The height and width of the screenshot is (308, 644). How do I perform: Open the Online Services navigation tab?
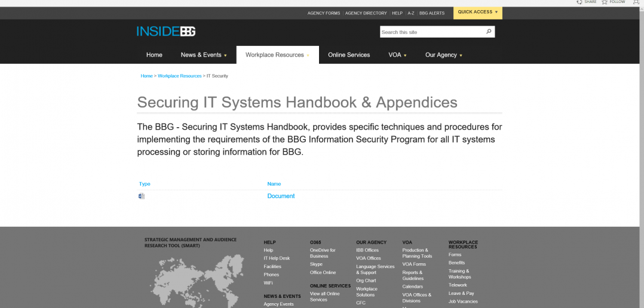(x=349, y=55)
